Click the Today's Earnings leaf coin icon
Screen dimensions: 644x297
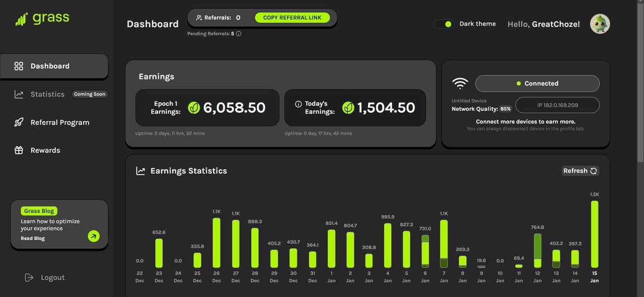(348, 108)
